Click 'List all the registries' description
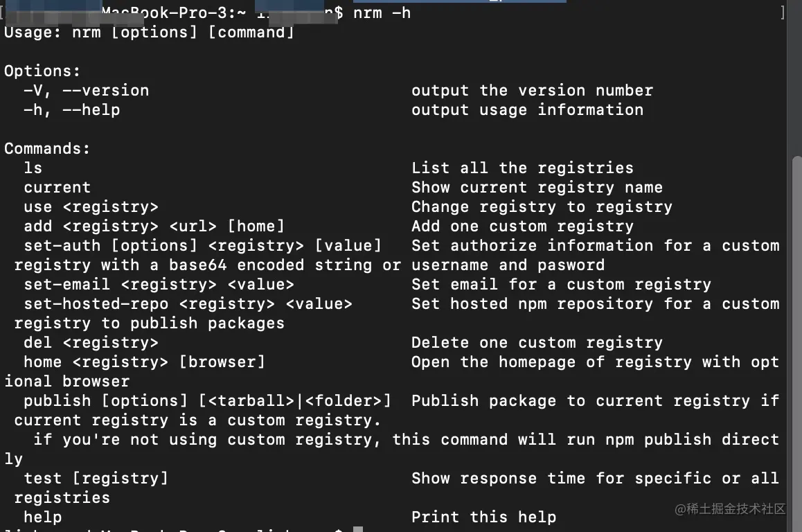 click(522, 168)
